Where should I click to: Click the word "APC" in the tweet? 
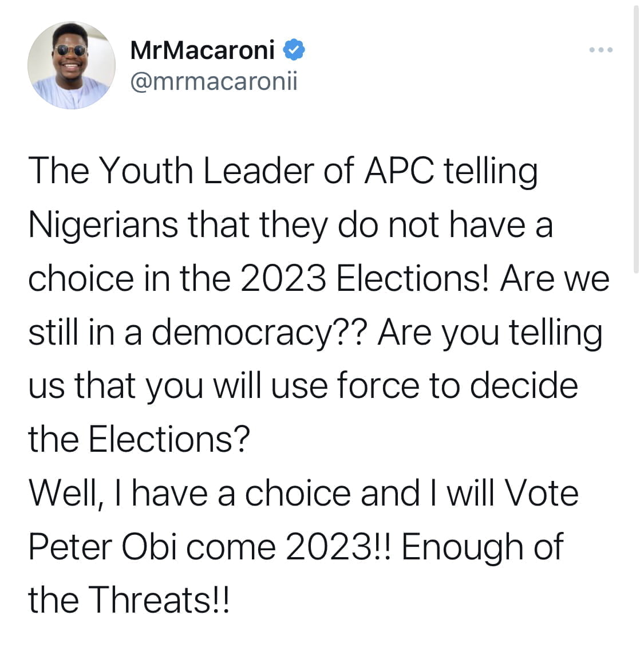399,171
